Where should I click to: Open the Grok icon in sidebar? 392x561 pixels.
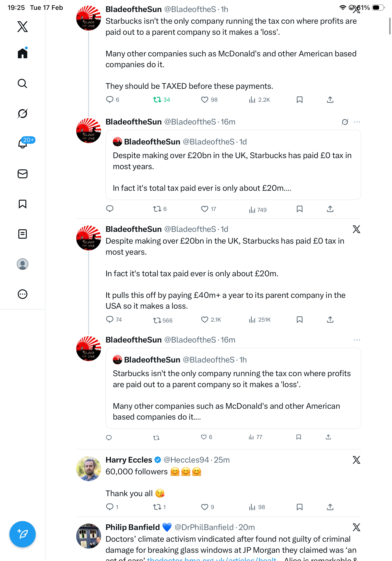click(x=23, y=114)
